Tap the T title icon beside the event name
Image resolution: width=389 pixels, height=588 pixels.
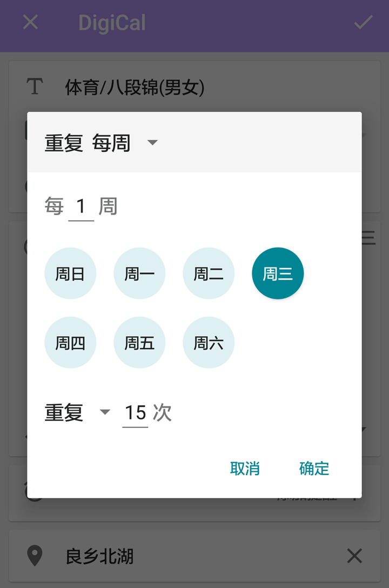coord(35,86)
